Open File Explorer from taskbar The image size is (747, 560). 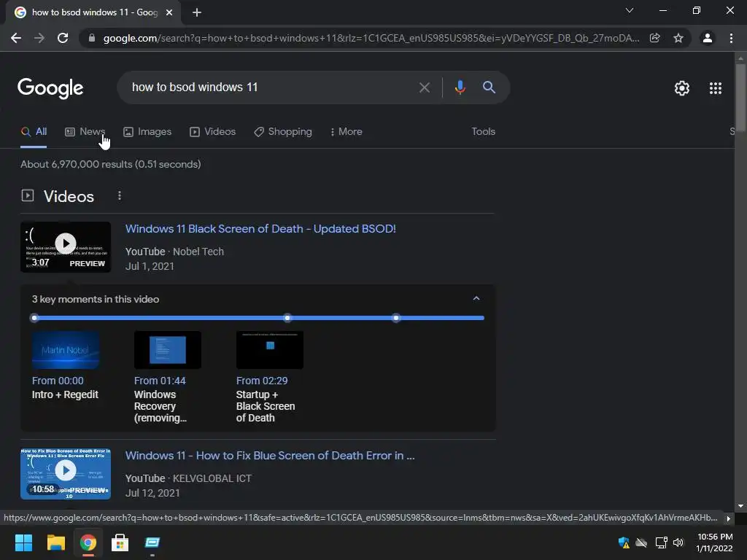pos(55,542)
